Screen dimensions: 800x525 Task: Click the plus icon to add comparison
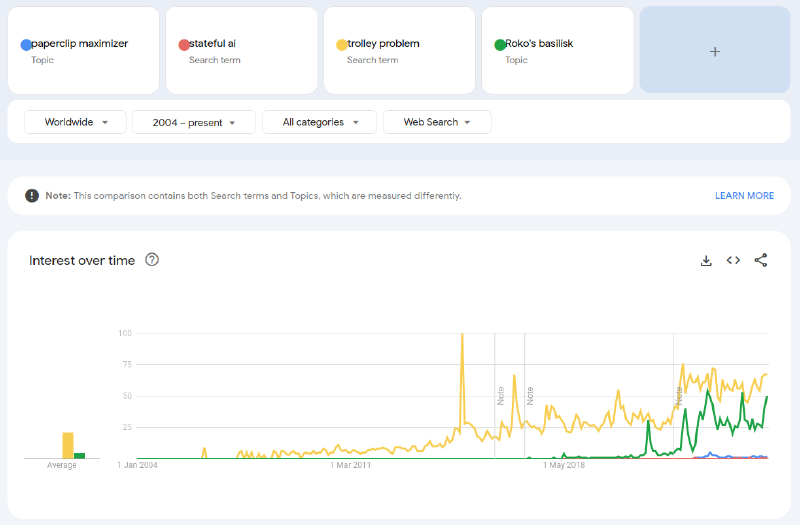715,52
